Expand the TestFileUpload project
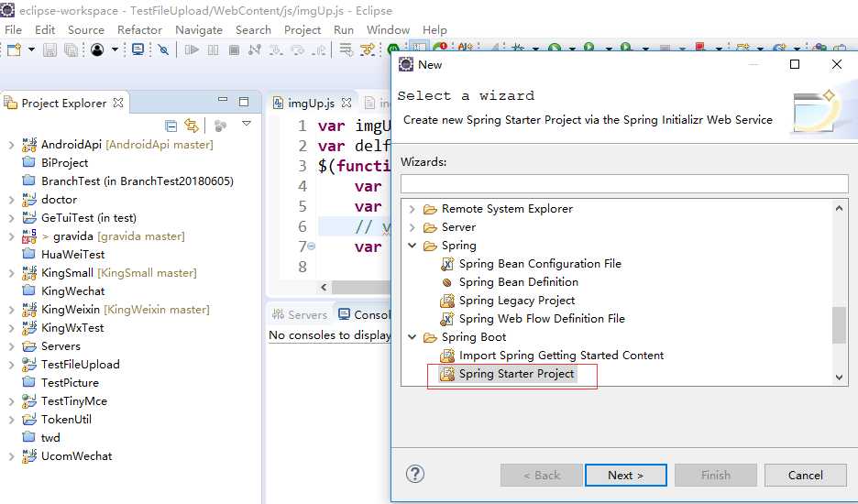 (x=12, y=365)
